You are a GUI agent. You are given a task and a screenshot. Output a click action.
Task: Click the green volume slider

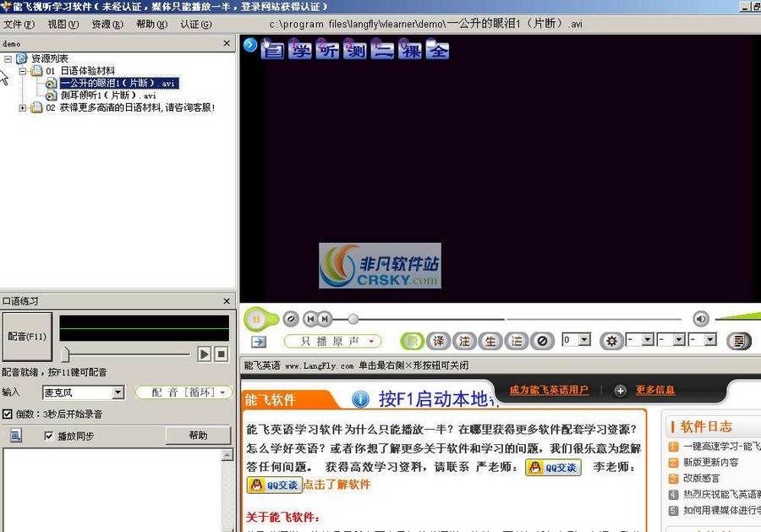click(x=737, y=316)
